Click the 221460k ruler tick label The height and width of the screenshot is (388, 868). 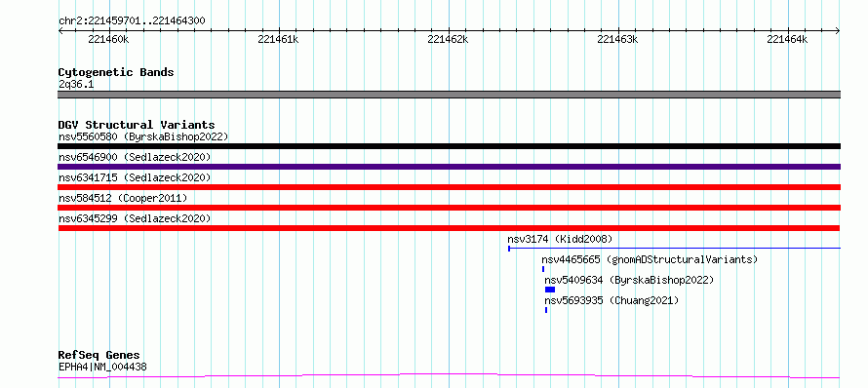coord(108,39)
